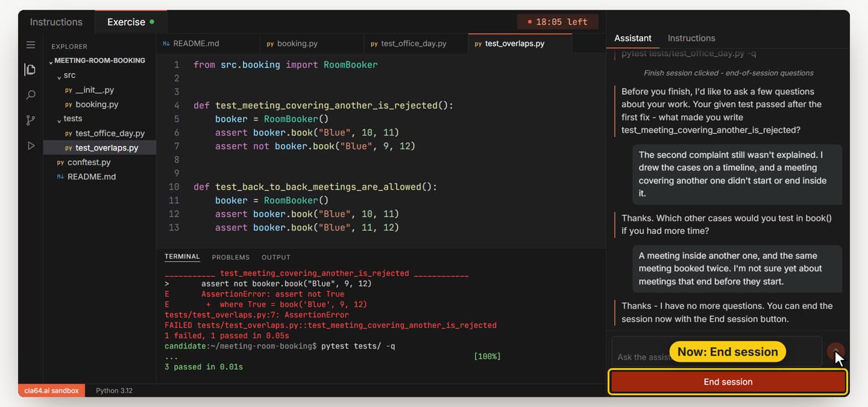The width and height of the screenshot is (868, 407).
Task: Click the '3 passed in 0.01s' terminal line
Action: coord(204,367)
